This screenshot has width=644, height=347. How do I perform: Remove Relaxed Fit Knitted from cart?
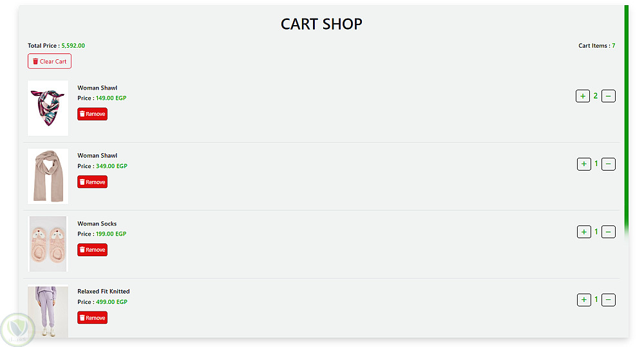(x=92, y=317)
